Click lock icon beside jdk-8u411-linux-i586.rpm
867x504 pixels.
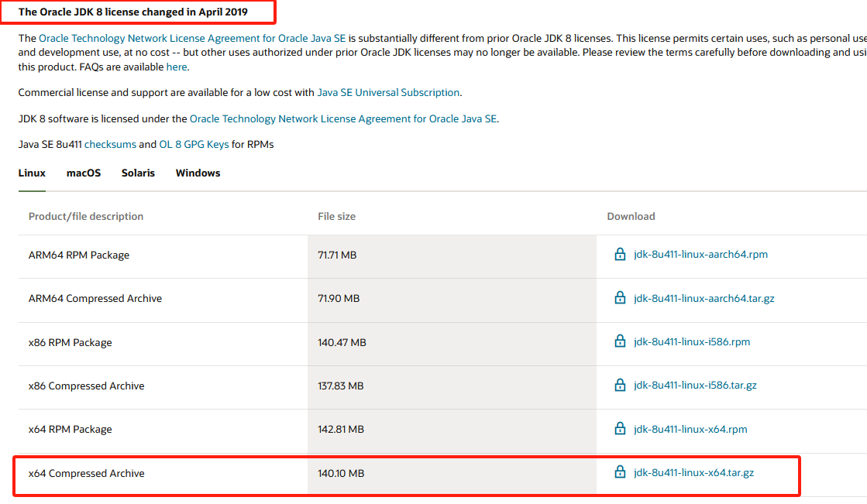tap(620, 341)
